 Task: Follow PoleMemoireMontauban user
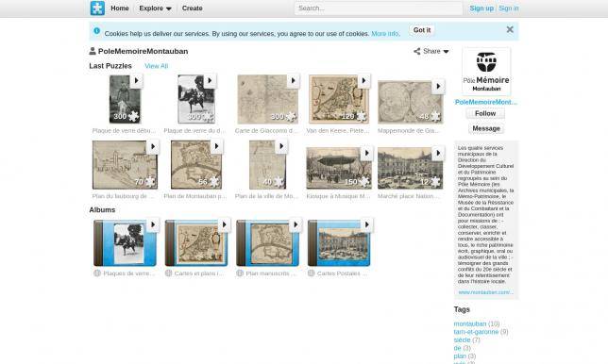485,113
